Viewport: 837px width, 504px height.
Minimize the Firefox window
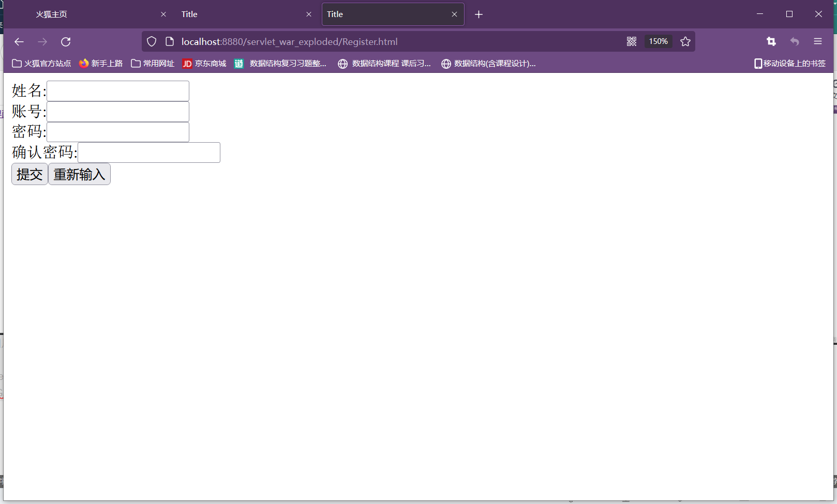point(760,14)
